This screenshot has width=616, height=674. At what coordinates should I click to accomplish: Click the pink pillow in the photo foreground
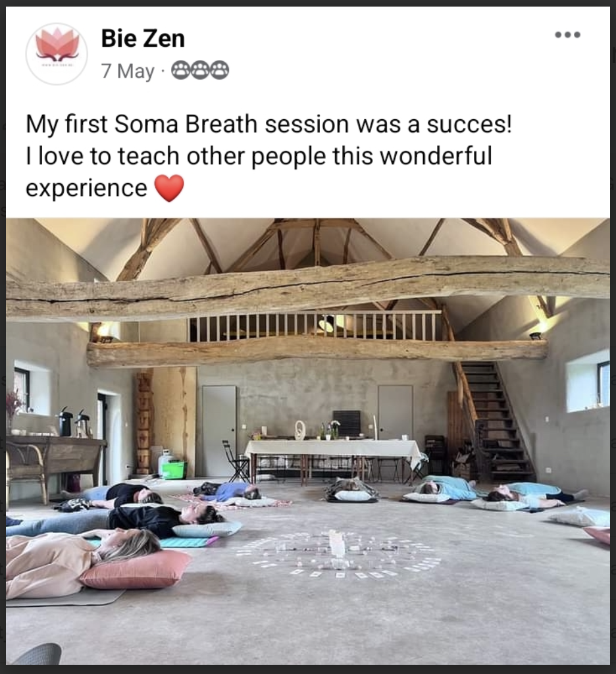coord(134,569)
